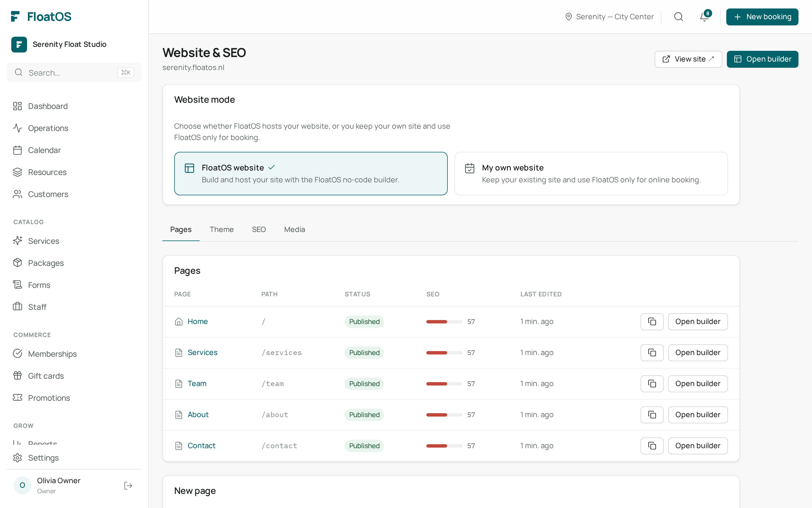Viewport: 812px width, 508px height.
Task: Click the Operations pulse icon
Action: click(17, 128)
